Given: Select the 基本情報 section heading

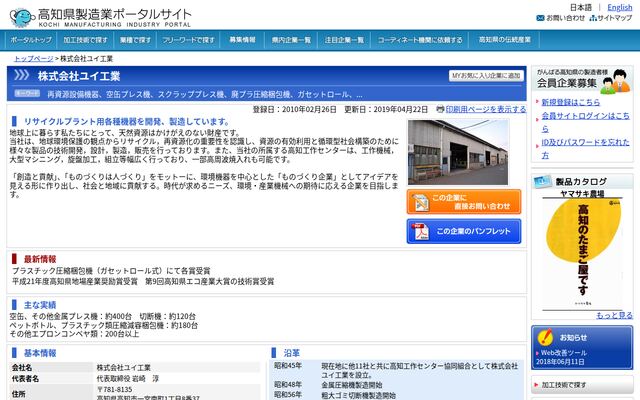Looking at the screenshot, I should (x=40, y=353).
